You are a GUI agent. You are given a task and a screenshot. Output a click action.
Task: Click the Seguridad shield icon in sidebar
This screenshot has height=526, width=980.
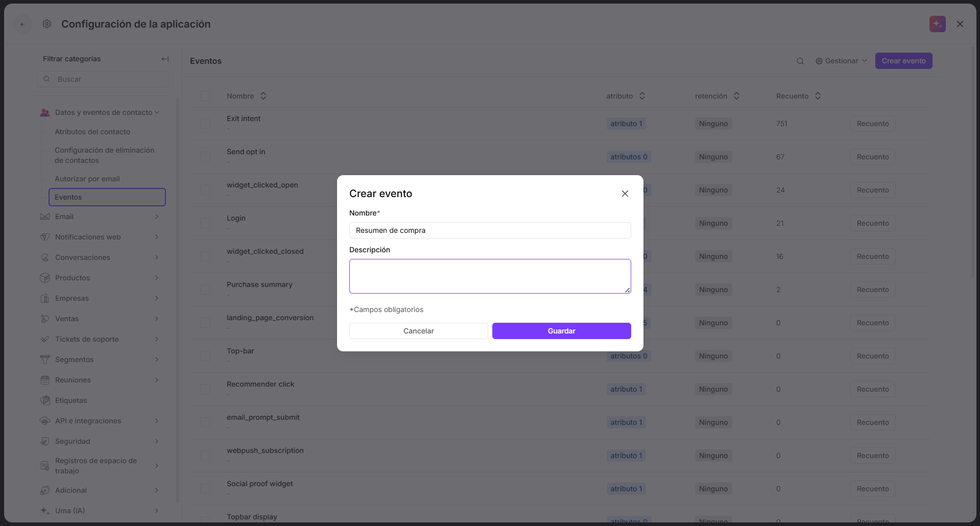coord(45,441)
